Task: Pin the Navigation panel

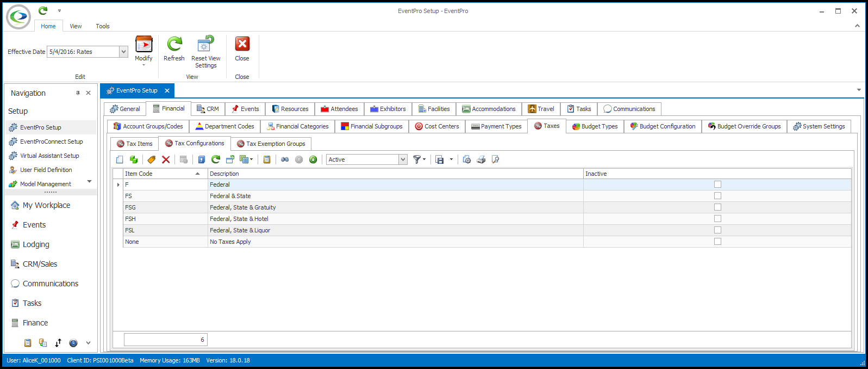Action: 78,93
